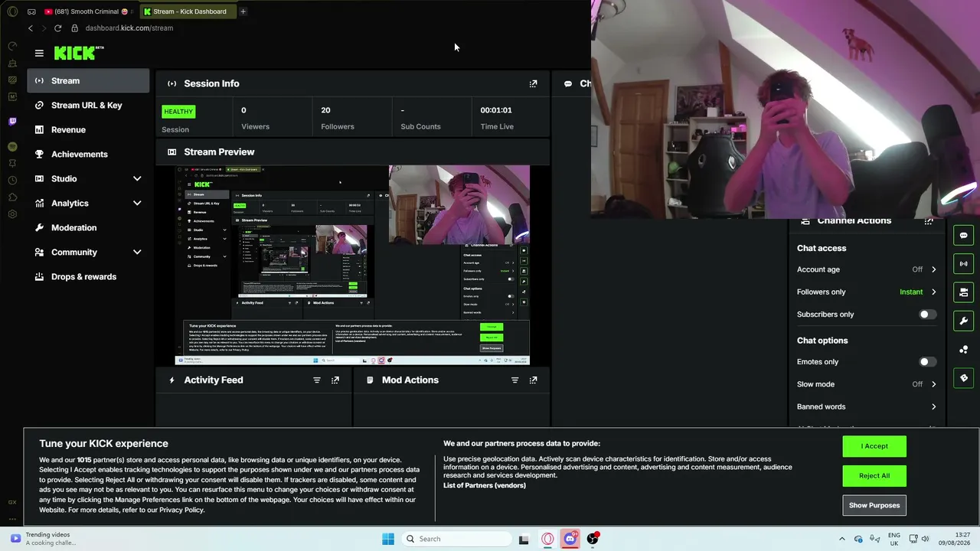The height and width of the screenshot is (551, 980).
Task: Click the Stream Preview video thumbnail
Action: click(352, 266)
